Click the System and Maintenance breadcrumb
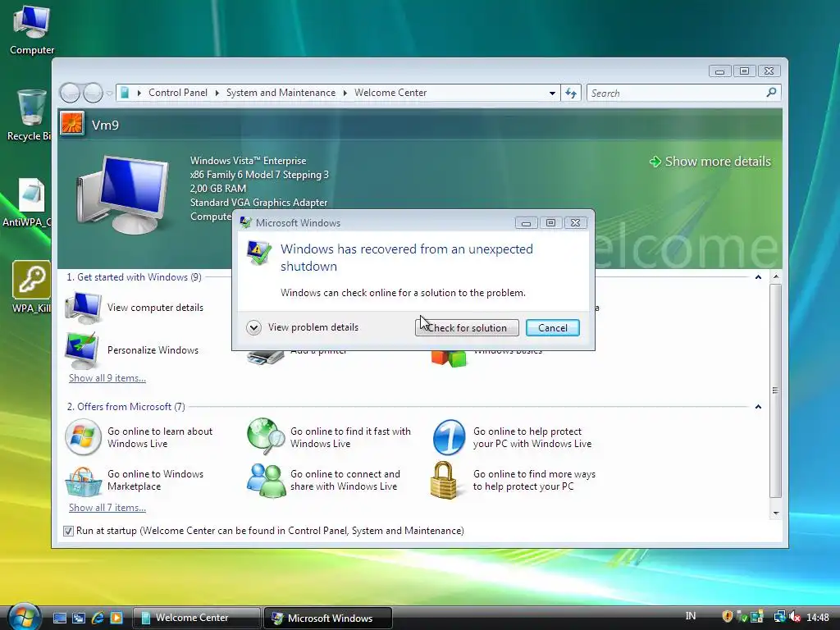This screenshot has width=840, height=630. pos(281,93)
